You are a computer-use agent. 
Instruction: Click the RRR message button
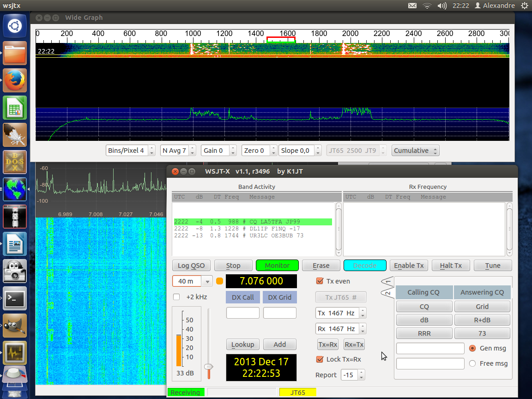click(424, 333)
